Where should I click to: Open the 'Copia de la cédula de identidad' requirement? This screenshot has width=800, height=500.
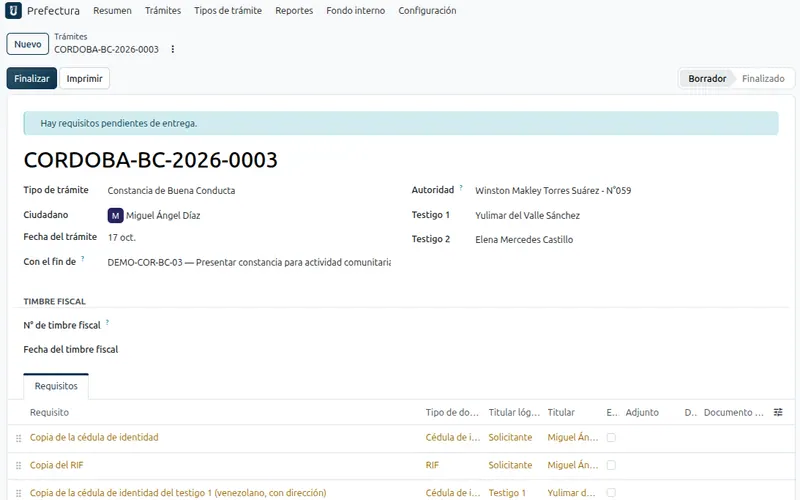[x=94, y=437]
